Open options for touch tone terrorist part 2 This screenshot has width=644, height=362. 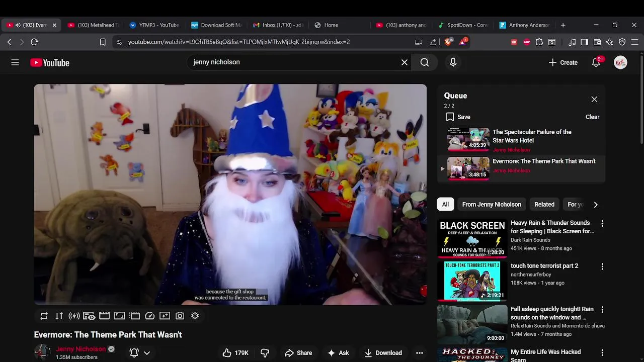[x=602, y=266]
